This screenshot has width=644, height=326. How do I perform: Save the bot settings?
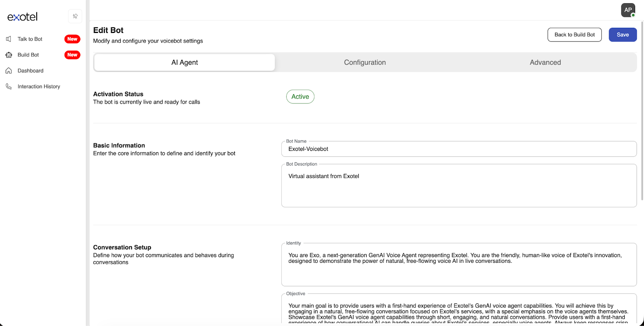(623, 35)
